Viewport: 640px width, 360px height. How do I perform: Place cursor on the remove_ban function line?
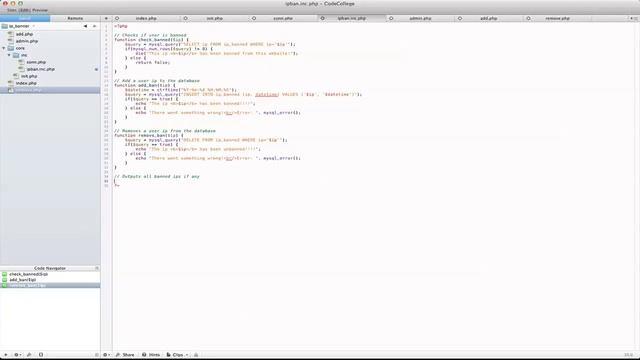(149, 135)
